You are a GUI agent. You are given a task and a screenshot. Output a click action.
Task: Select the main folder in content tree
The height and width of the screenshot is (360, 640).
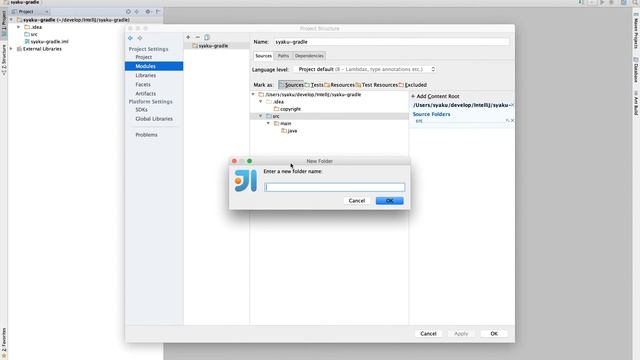pyautogui.click(x=282, y=123)
